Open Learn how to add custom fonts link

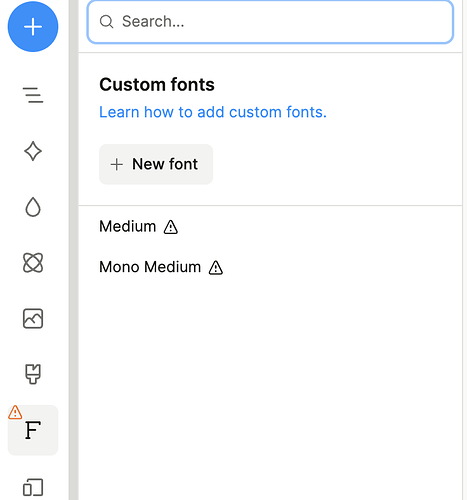[213, 112]
